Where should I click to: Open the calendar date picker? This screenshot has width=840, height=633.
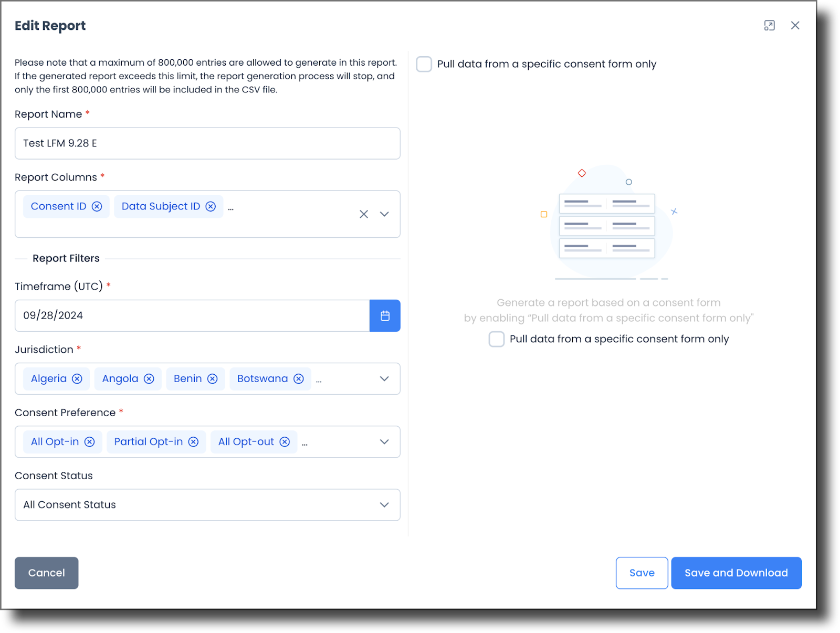[x=385, y=315]
